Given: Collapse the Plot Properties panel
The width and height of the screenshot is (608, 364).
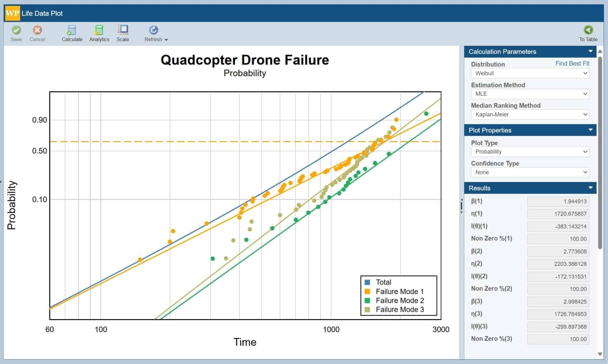Looking at the screenshot, I should click(590, 130).
